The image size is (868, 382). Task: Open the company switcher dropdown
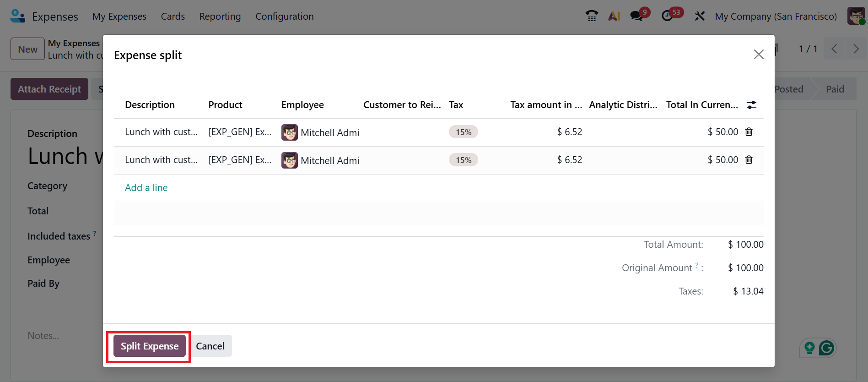coord(776,16)
